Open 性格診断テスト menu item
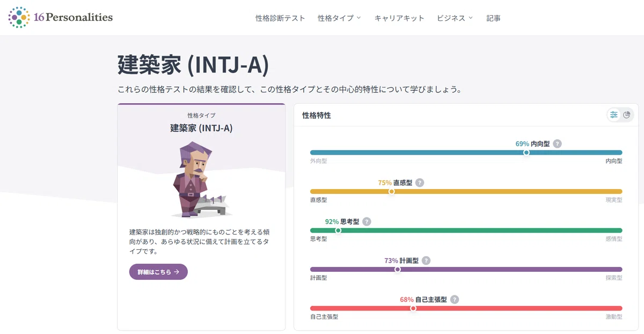The width and height of the screenshot is (644, 334). click(280, 18)
